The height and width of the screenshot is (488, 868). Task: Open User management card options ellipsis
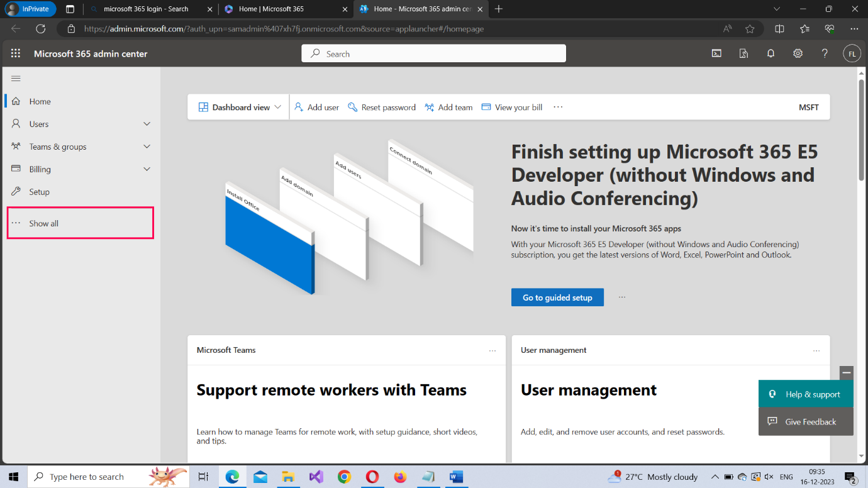(816, 350)
